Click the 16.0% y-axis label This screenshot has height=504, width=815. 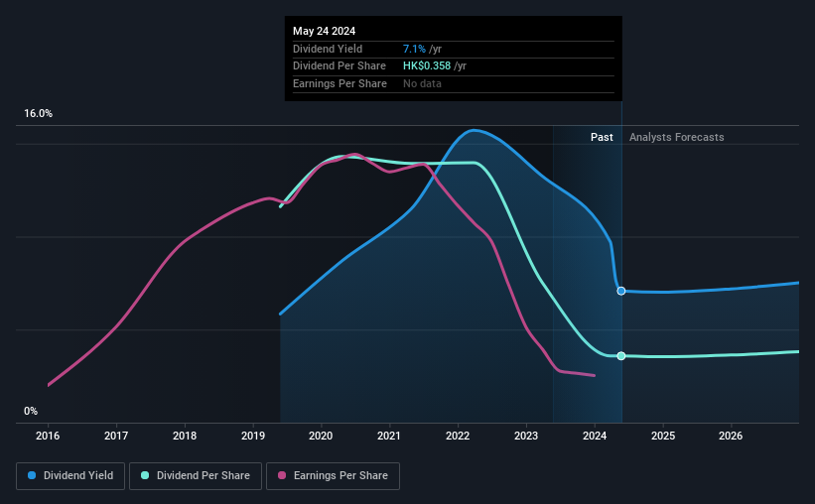(x=38, y=114)
